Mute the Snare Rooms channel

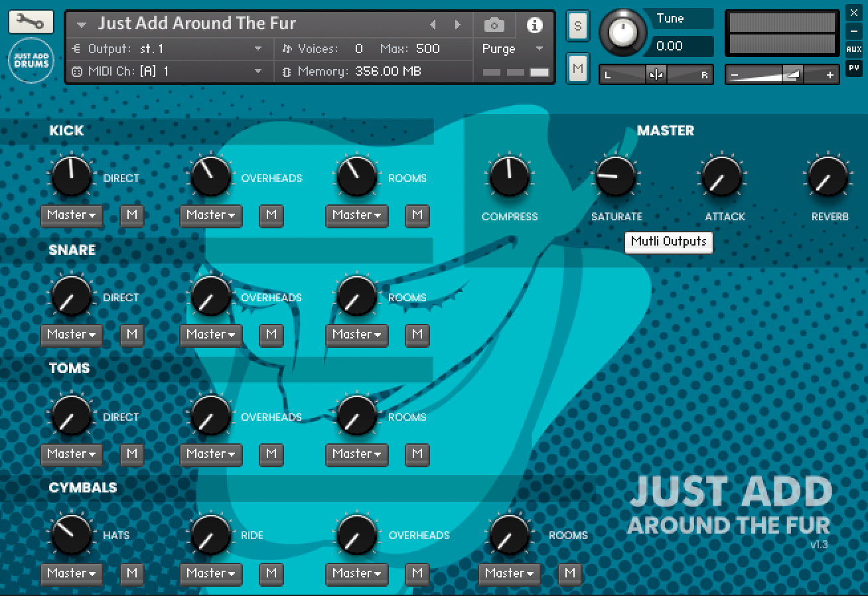pos(417,335)
